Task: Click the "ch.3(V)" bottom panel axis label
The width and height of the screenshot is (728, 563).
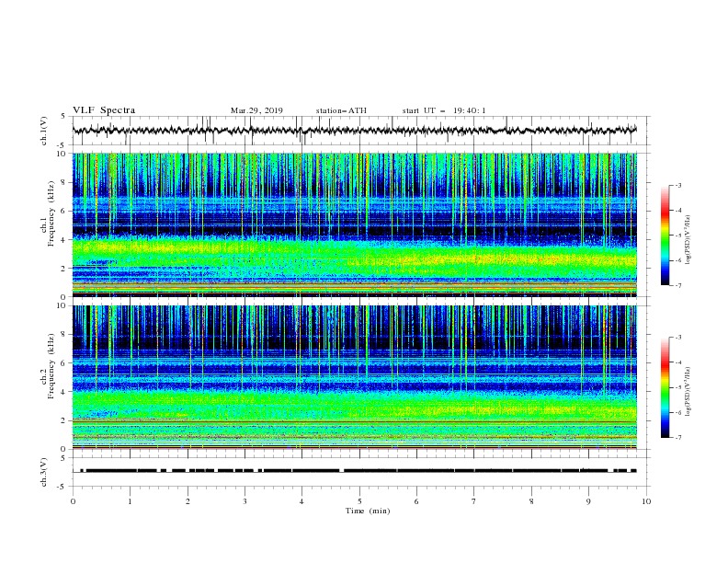Action: pos(44,472)
